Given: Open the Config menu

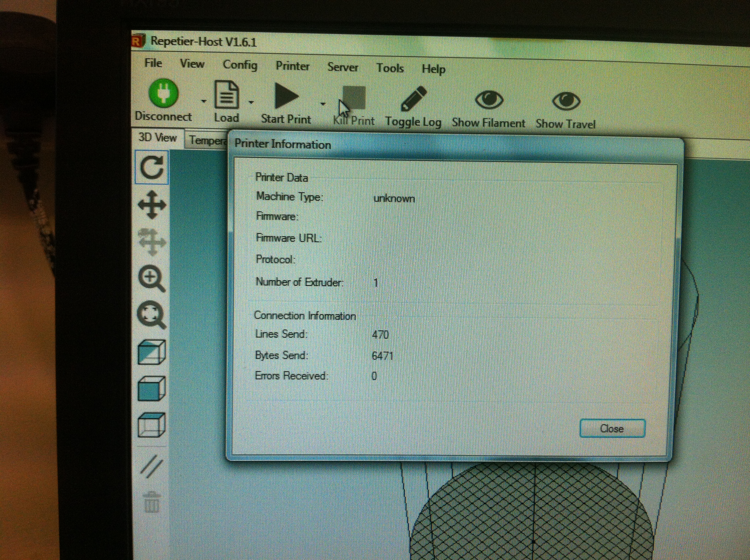Looking at the screenshot, I should tap(240, 65).
